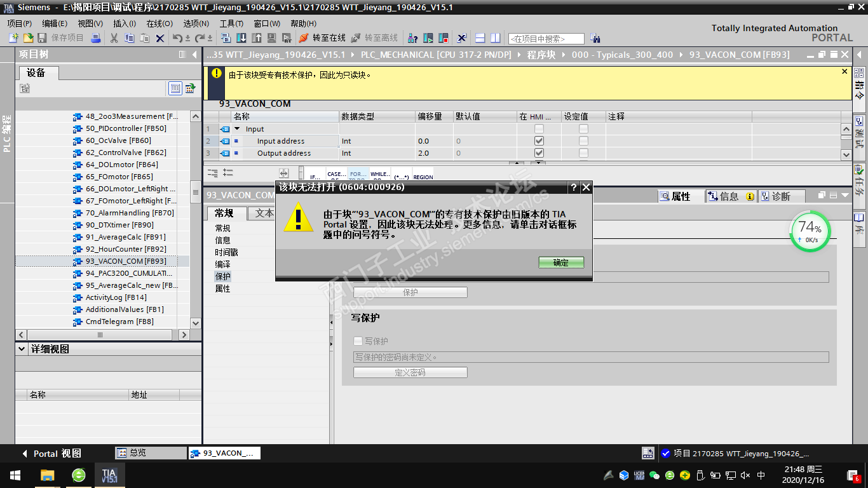The width and height of the screenshot is (868, 488).
Task: Switch to the 诊断 inspector tab
Action: [x=781, y=196]
